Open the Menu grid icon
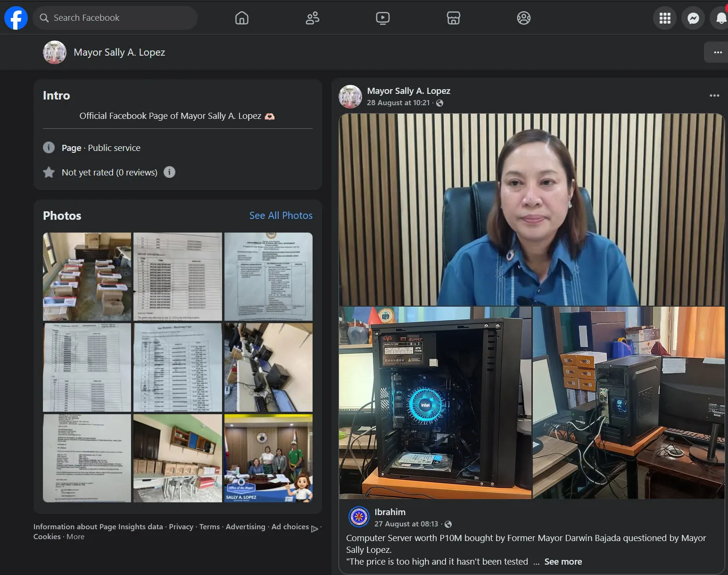The height and width of the screenshot is (575, 728). click(665, 18)
